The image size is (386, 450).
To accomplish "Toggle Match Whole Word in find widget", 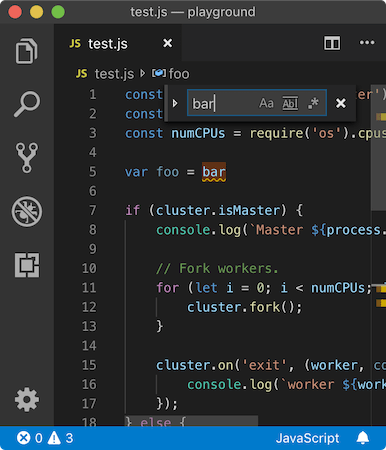I will (x=290, y=103).
